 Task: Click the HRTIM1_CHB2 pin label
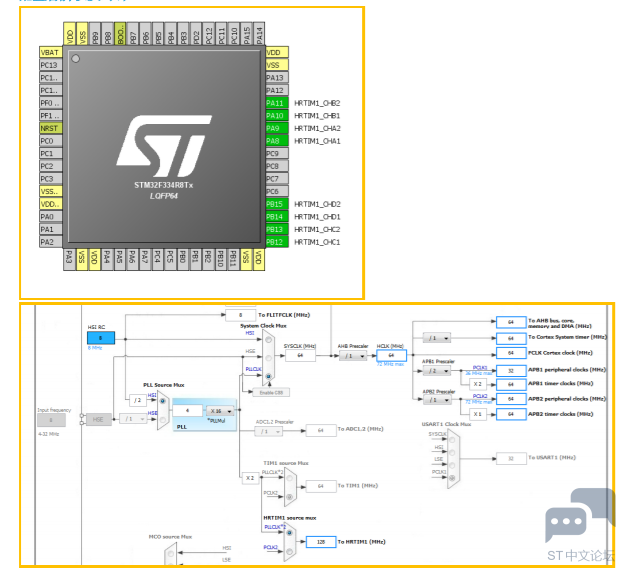pos(317,103)
